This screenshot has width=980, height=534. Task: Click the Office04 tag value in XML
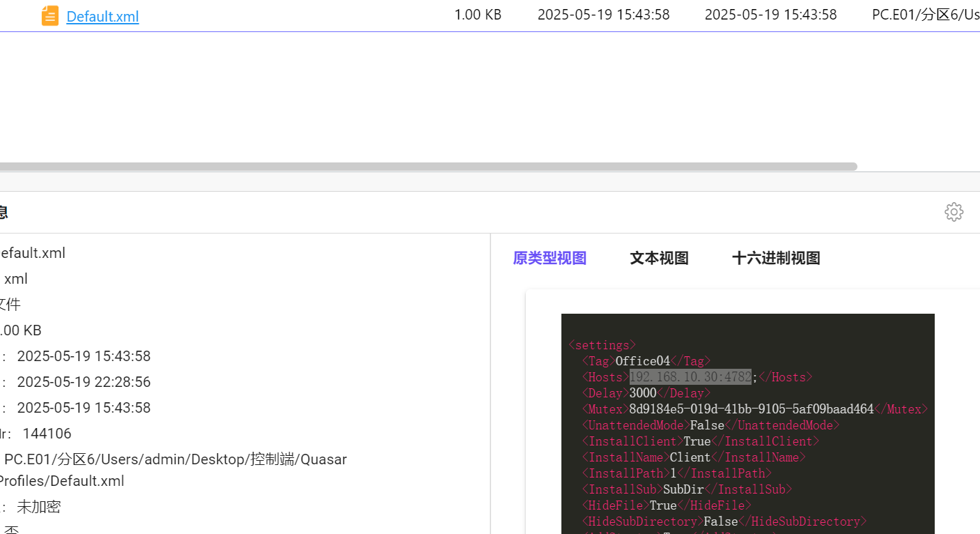(x=642, y=361)
